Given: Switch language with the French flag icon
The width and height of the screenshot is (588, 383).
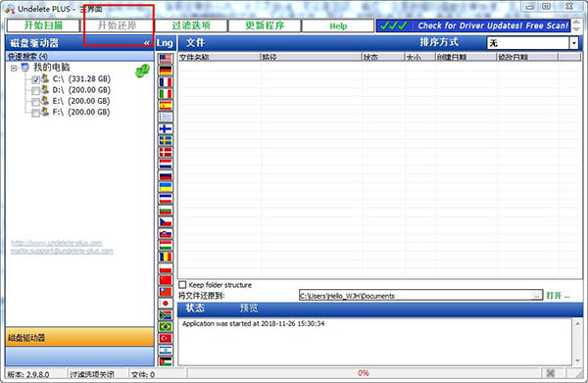Looking at the screenshot, I should coord(166,82).
